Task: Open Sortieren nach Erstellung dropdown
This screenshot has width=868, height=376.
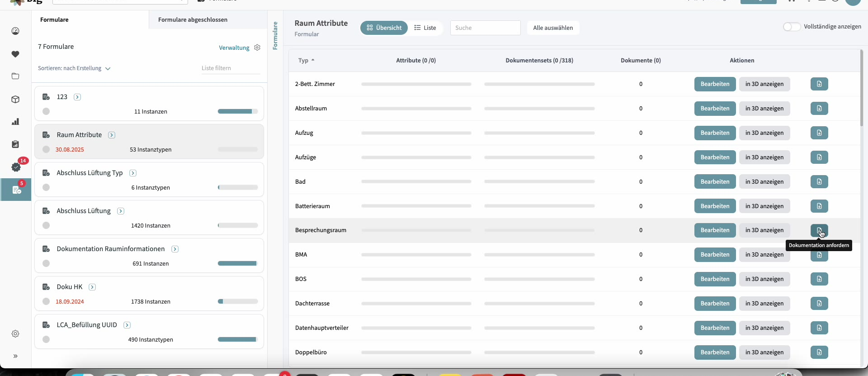Action: [74, 68]
